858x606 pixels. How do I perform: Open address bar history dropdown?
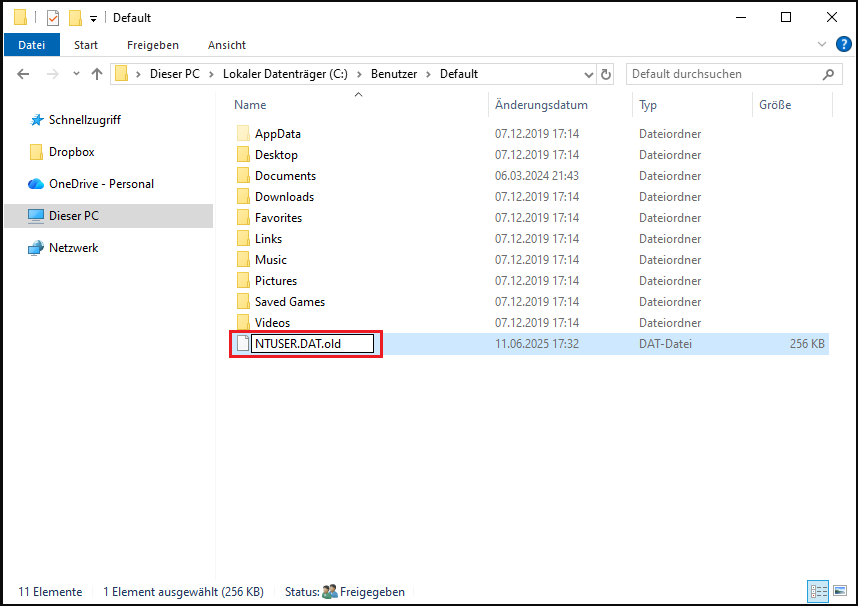[x=589, y=74]
